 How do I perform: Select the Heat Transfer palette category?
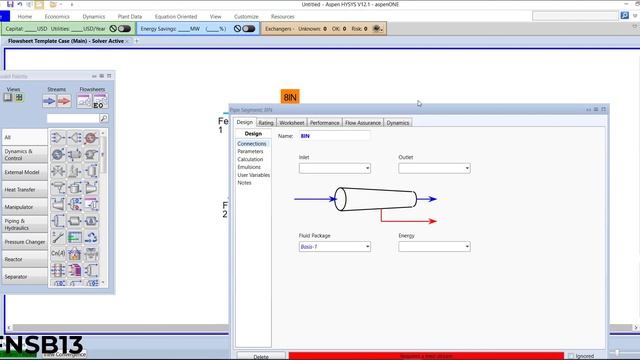tap(24, 189)
